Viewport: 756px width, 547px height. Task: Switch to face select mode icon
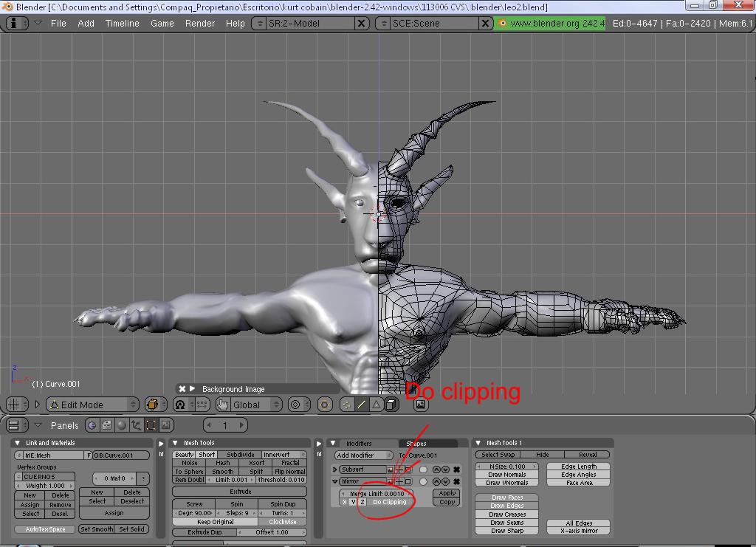(376, 405)
